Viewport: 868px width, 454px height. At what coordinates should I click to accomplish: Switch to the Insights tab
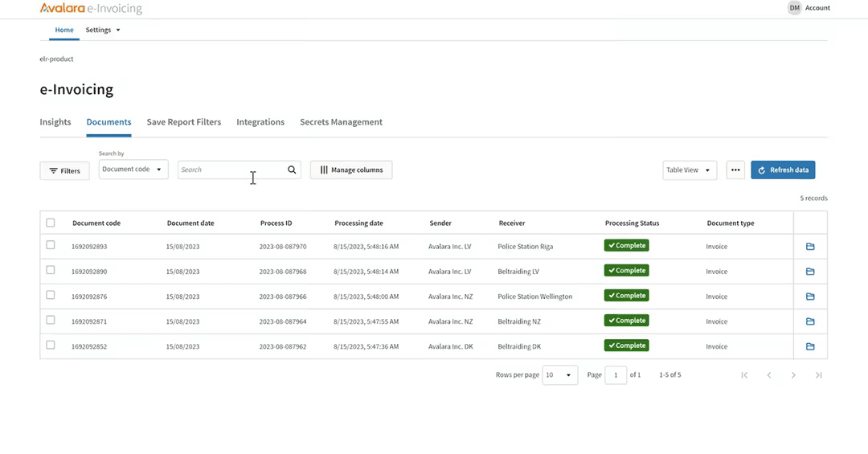pos(55,122)
